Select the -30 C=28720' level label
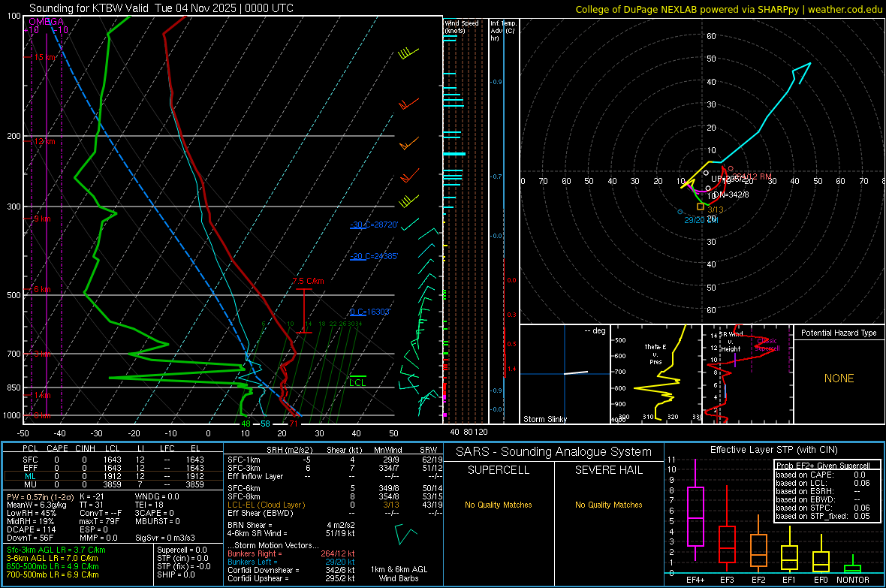 374,225
